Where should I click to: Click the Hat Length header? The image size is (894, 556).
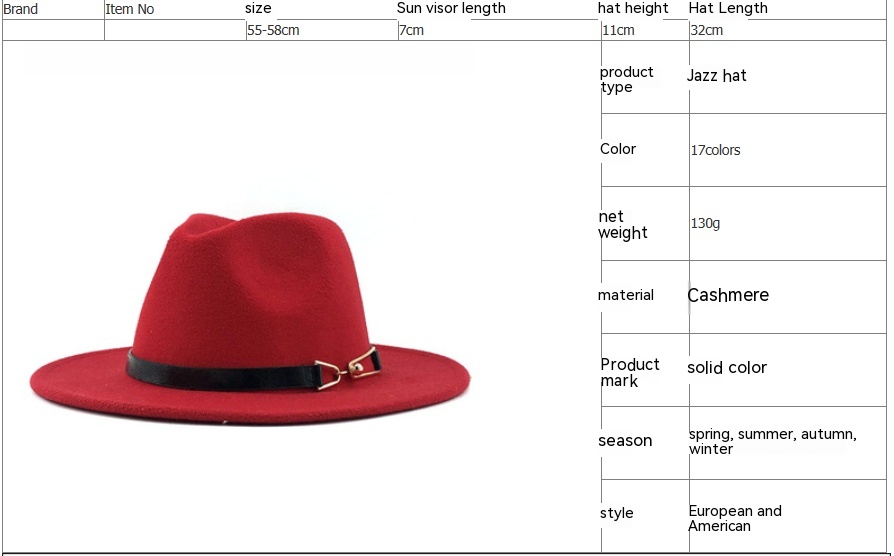(728, 8)
